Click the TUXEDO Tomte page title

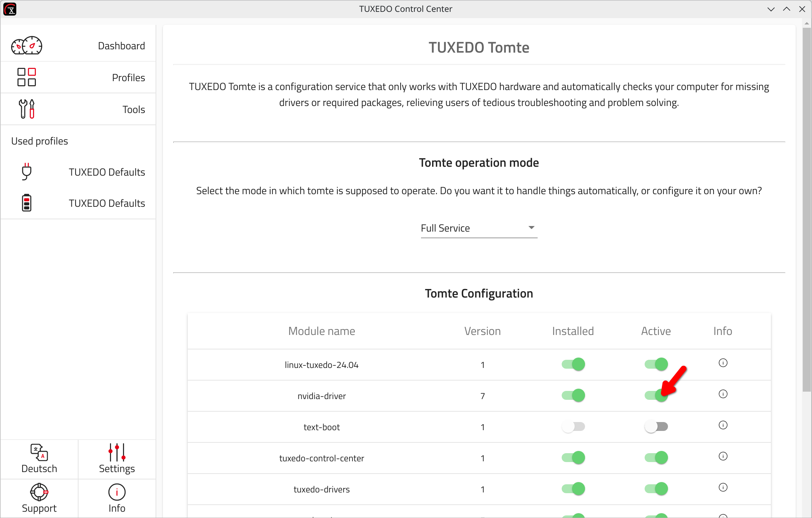479,47
